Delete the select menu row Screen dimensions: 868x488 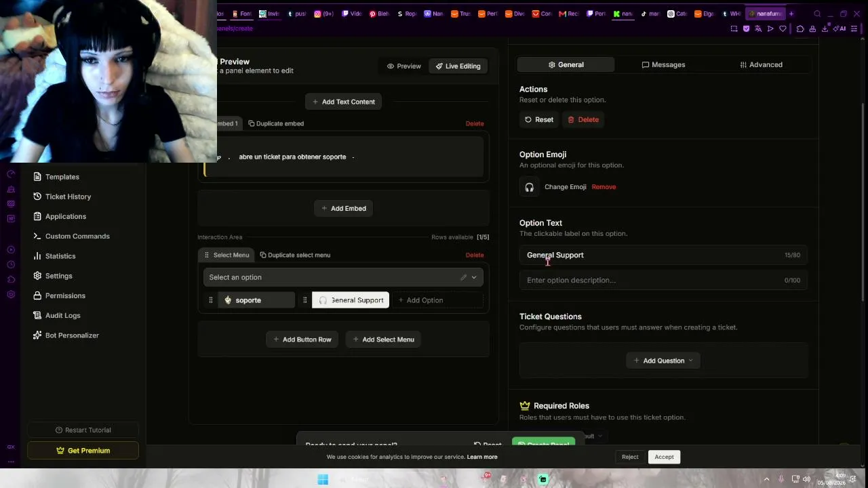click(x=475, y=255)
